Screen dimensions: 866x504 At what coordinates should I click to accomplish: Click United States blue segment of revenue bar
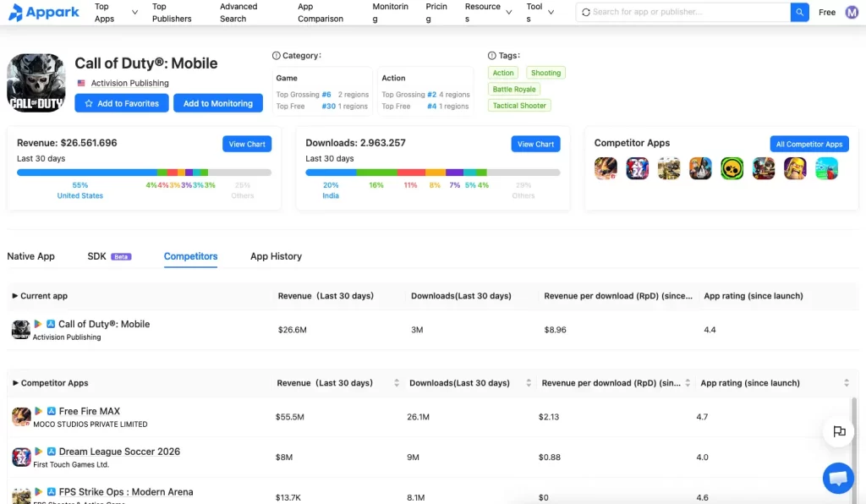(x=87, y=173)
